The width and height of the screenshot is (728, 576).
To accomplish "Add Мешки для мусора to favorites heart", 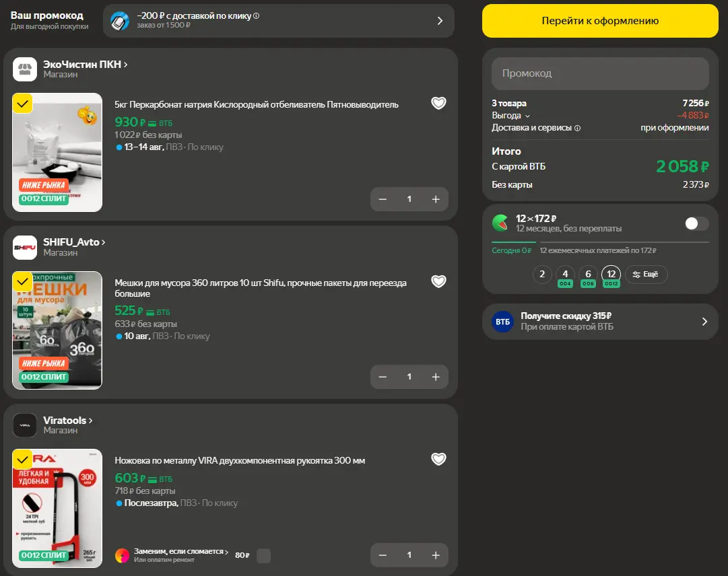I will click(438, 281).
